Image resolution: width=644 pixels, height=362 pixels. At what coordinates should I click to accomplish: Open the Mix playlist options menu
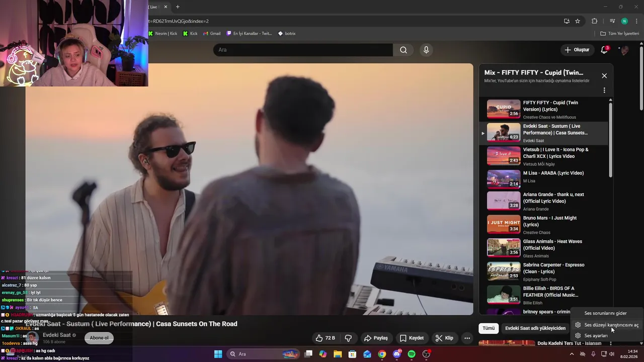pos(604,90)
